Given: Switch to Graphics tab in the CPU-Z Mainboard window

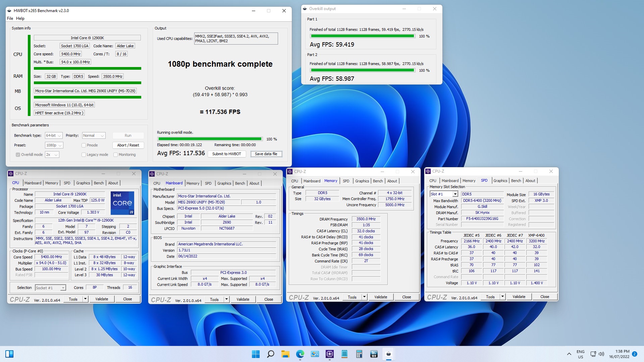Looking at the screenshot, I should (224, 183).
